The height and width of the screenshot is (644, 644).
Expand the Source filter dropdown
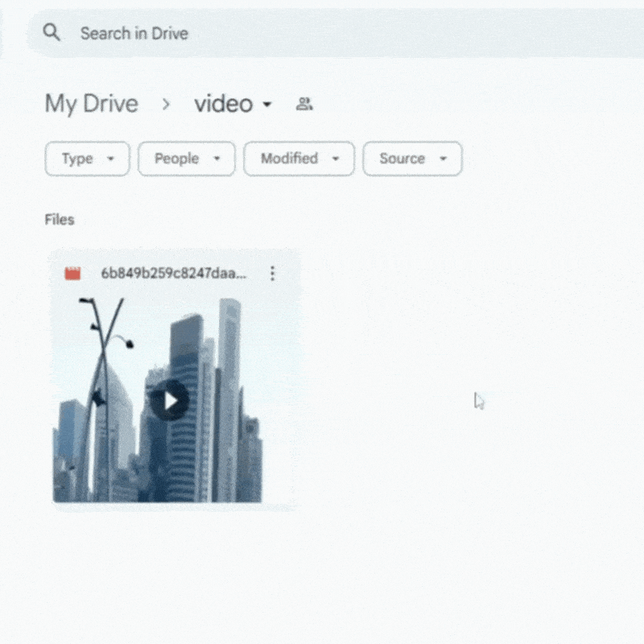pyautogui.click(x=444, y=159)
